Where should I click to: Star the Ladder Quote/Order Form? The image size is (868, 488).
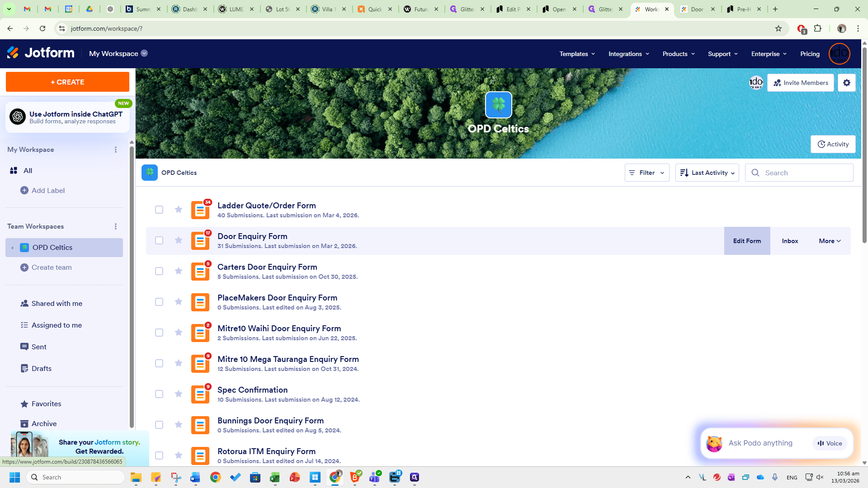click(x=179, y=209)
